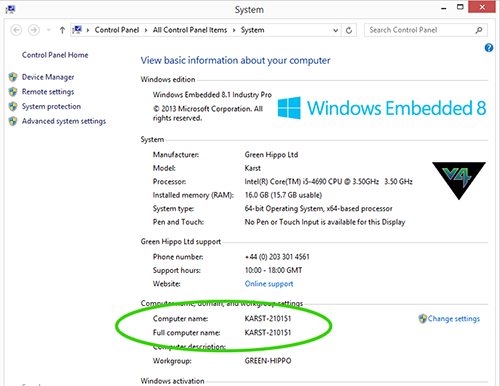Screen dimensions: 500x386
Task: Open the address bar history dropdown
Action: pos(335,30)
